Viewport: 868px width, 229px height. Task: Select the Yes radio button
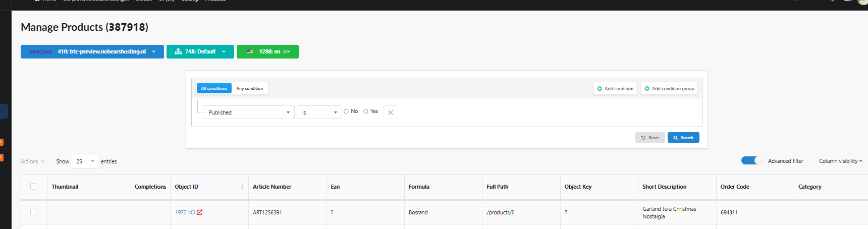click(366, 111)
